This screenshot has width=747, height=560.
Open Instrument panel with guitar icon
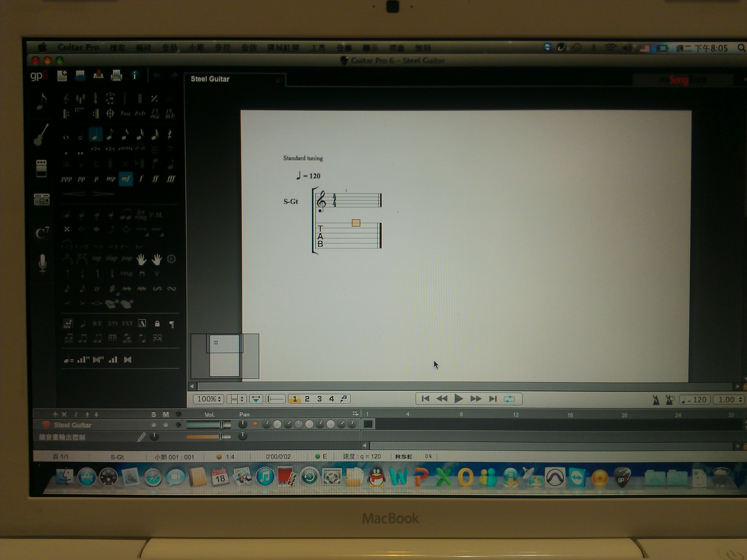click(41, 135)
